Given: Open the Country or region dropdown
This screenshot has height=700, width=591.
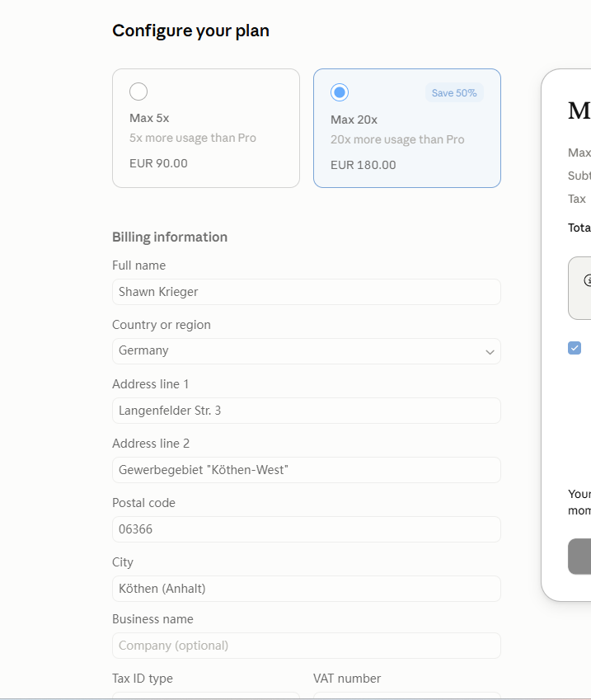Looking at the screenshot, I should tap(306, 351).
